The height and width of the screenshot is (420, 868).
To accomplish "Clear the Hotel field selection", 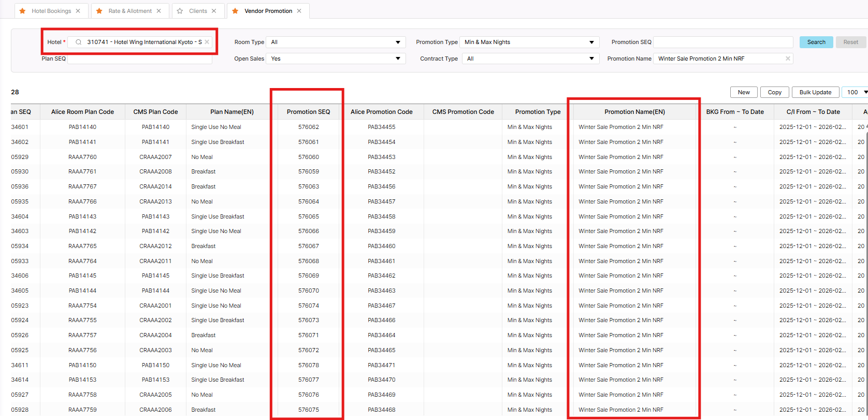I will (207, 42).
